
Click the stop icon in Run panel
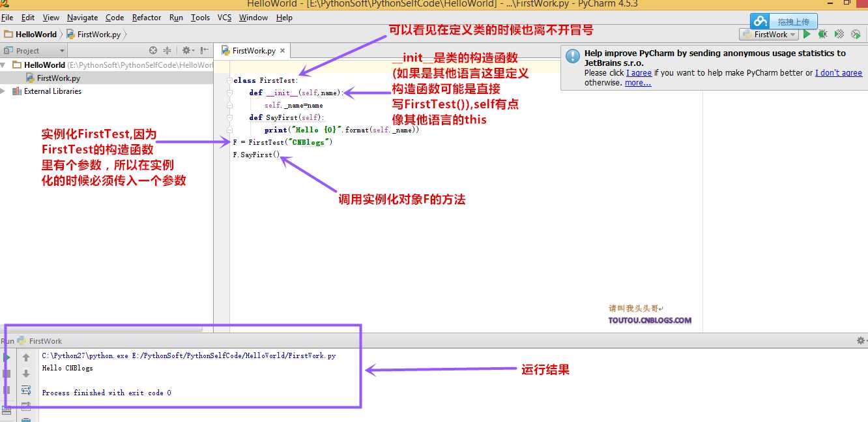(7, 374)
